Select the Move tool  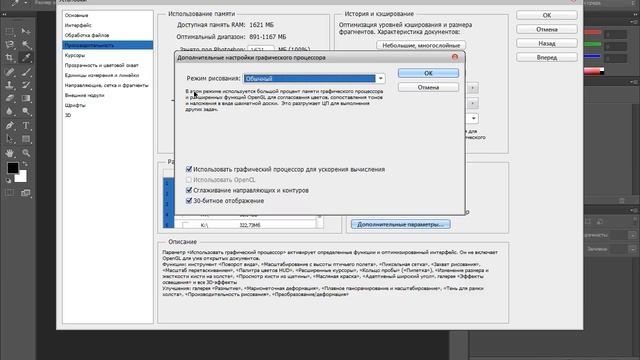click(26, 31)
